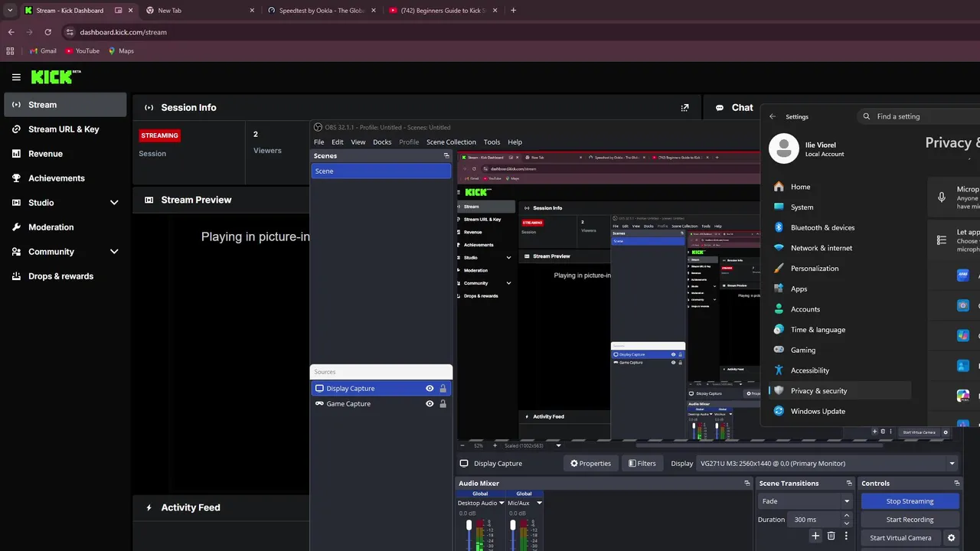Hide the Display Capture source
Image resolution: width=980 pixels, height=551 pixels.
tap(430, 389)
